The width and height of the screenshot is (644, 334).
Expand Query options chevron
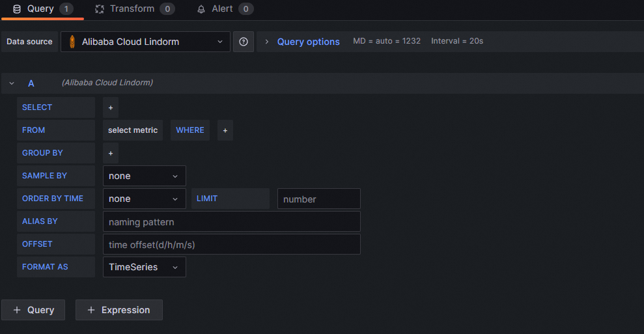(x=266, y=42)
